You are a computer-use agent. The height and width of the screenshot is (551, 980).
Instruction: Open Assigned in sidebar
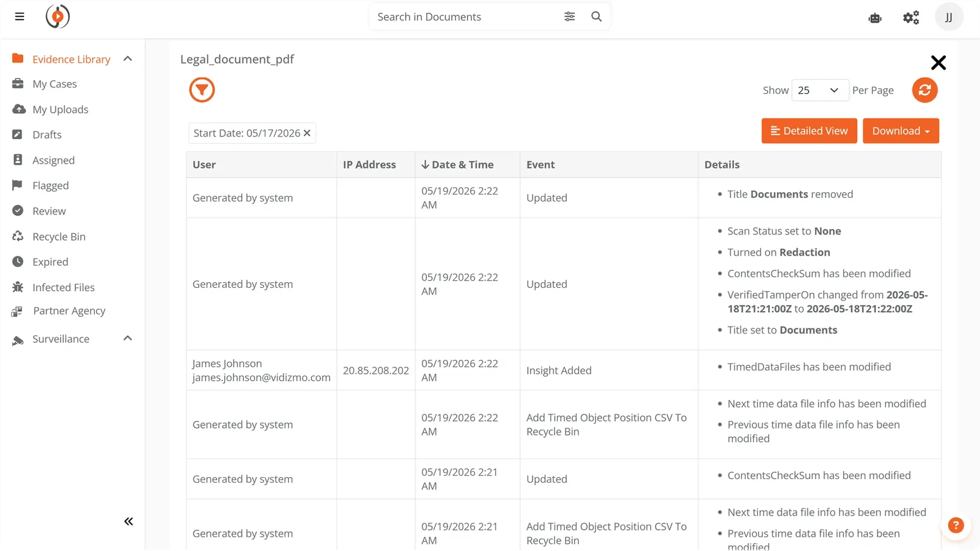tap(54, 160)
